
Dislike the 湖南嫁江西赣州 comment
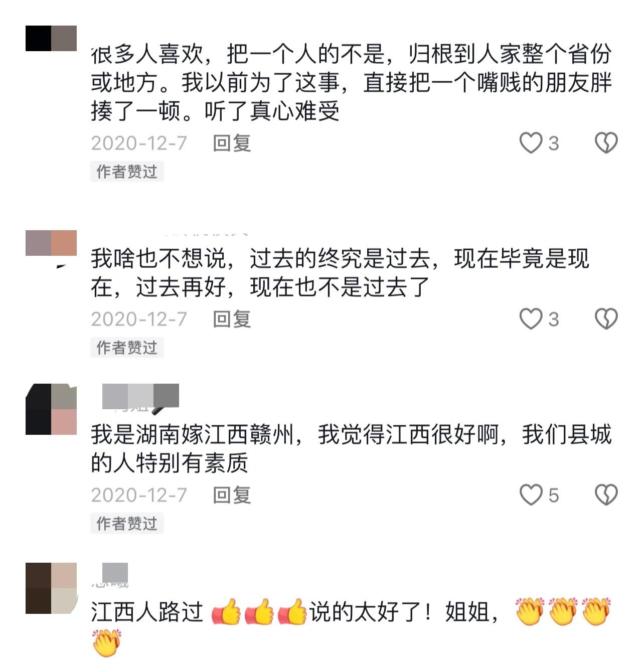[x=606, y=495]
